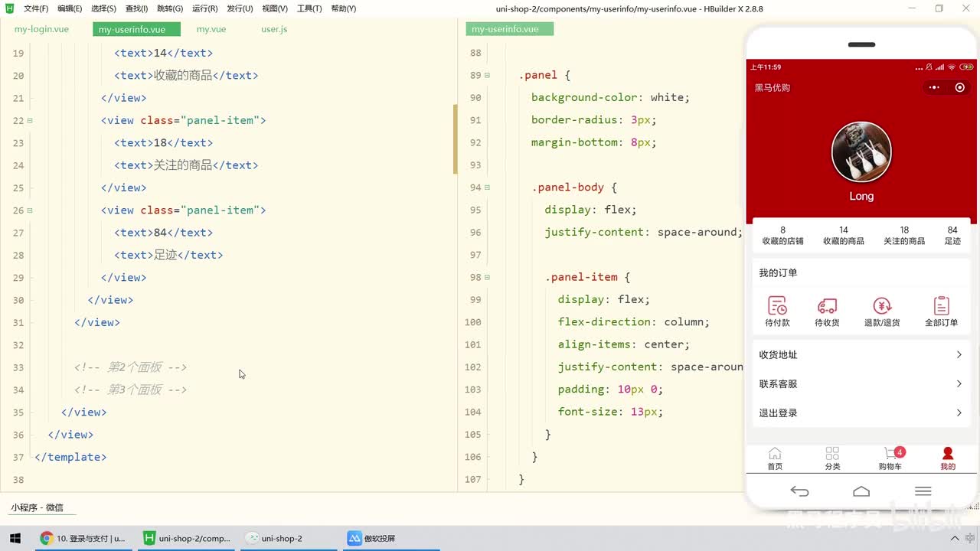Open Chrome from the Windows taskbar
This screenshot has width=980, height=551.
click(x=83, y=538)
